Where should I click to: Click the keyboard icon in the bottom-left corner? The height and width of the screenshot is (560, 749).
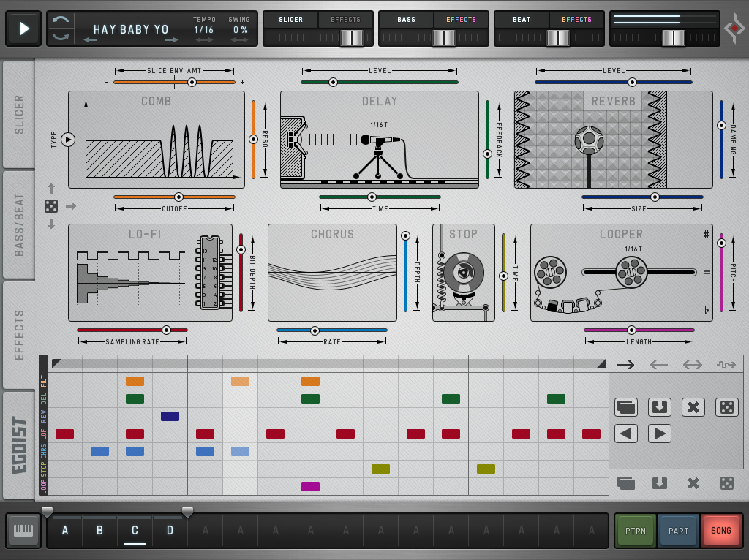click(x=23, y=530)
